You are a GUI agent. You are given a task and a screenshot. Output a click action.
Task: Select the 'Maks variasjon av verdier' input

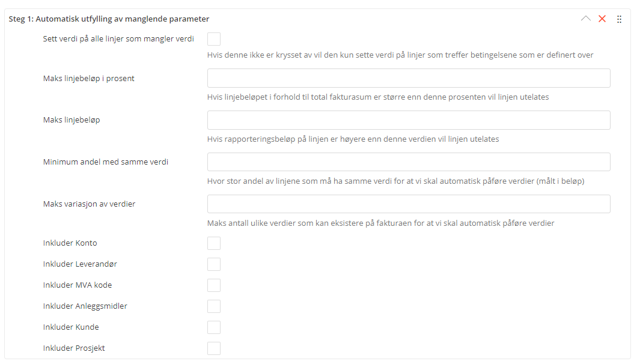(x=409, y=204)
